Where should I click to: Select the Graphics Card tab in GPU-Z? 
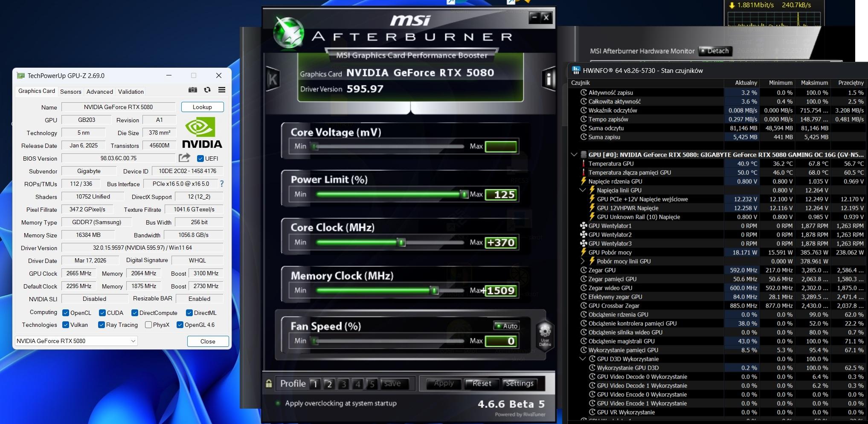click(37, 91)
